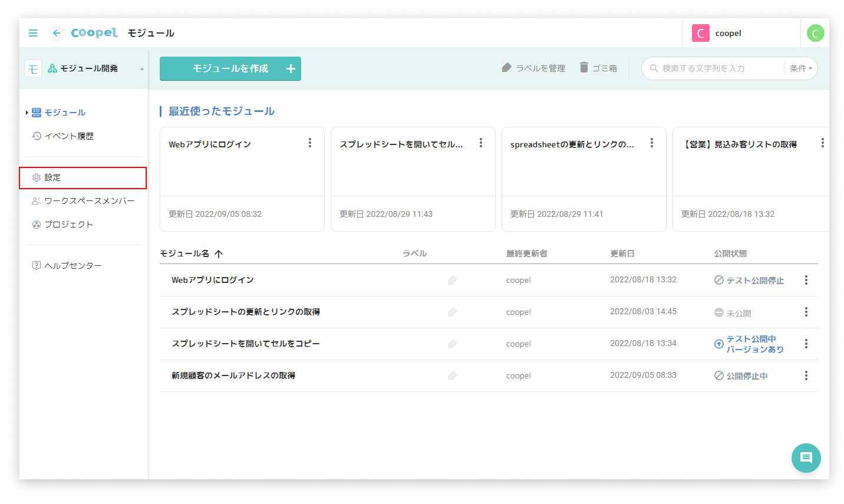Open the pink coopel account avatar
This screenshot has height=504, width=844.
(700, 33)
